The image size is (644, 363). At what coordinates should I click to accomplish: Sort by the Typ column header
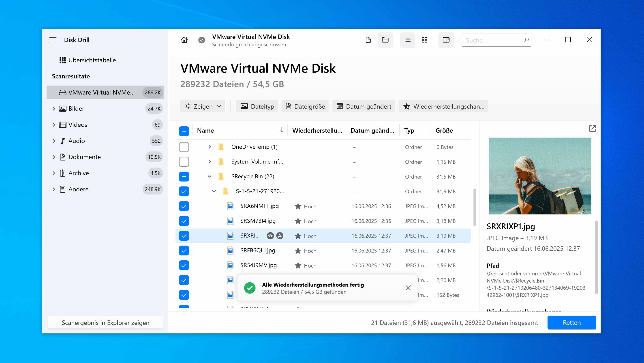409,130
